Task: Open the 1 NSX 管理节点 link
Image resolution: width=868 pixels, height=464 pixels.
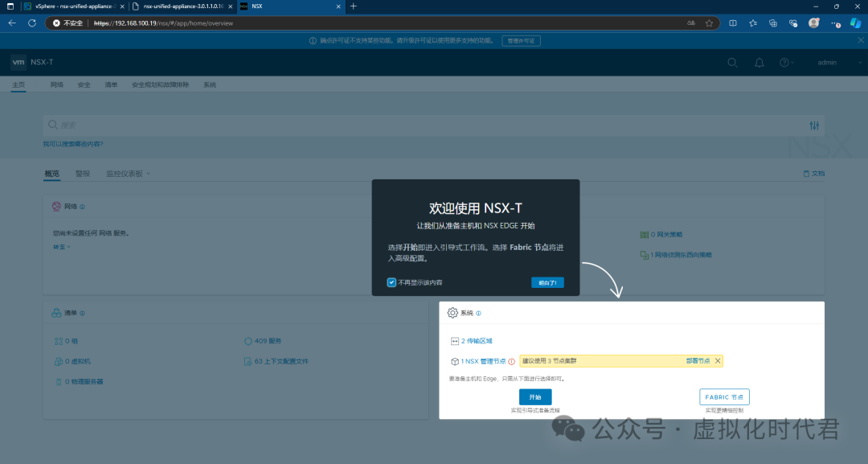Action: pos(483,362)
